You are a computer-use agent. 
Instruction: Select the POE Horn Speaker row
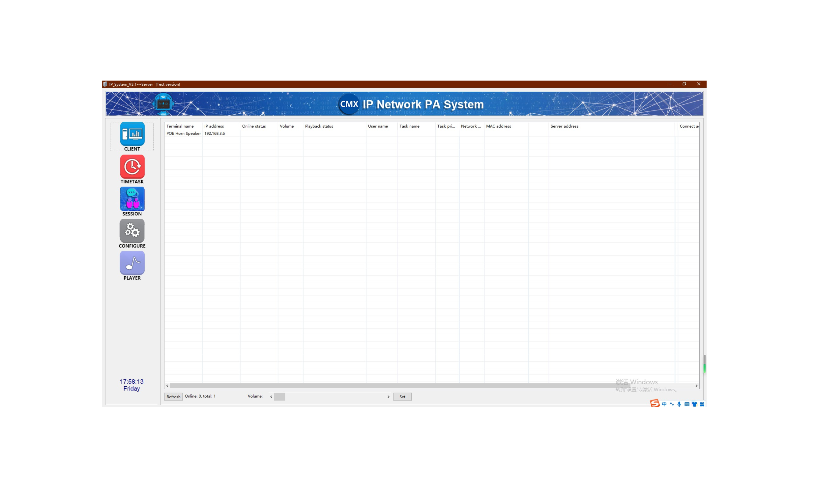(183, 133)
